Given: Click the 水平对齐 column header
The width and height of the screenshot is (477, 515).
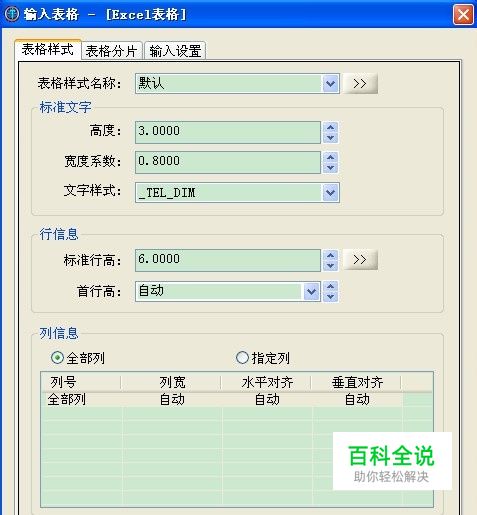Looking at the screenshot, I should click(266, 382).
